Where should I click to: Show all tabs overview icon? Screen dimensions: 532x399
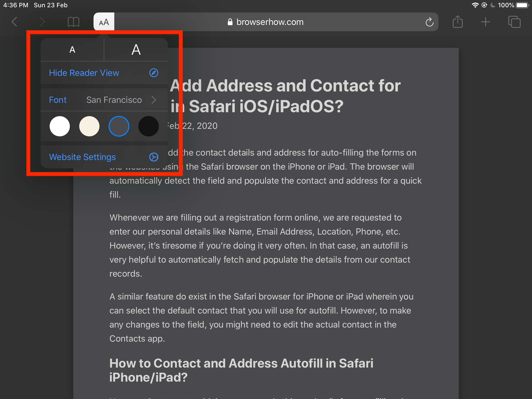[514, 22]
